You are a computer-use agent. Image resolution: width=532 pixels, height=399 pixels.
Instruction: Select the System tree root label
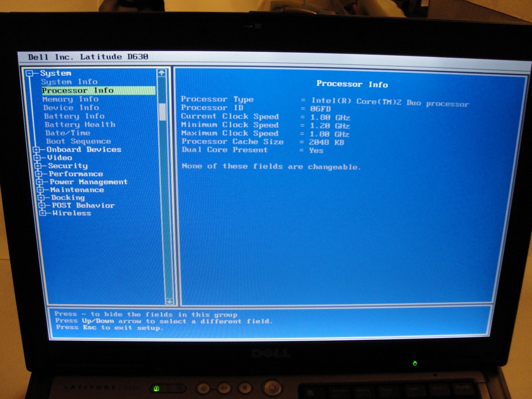pyautogui.click(x=56, y=73)
